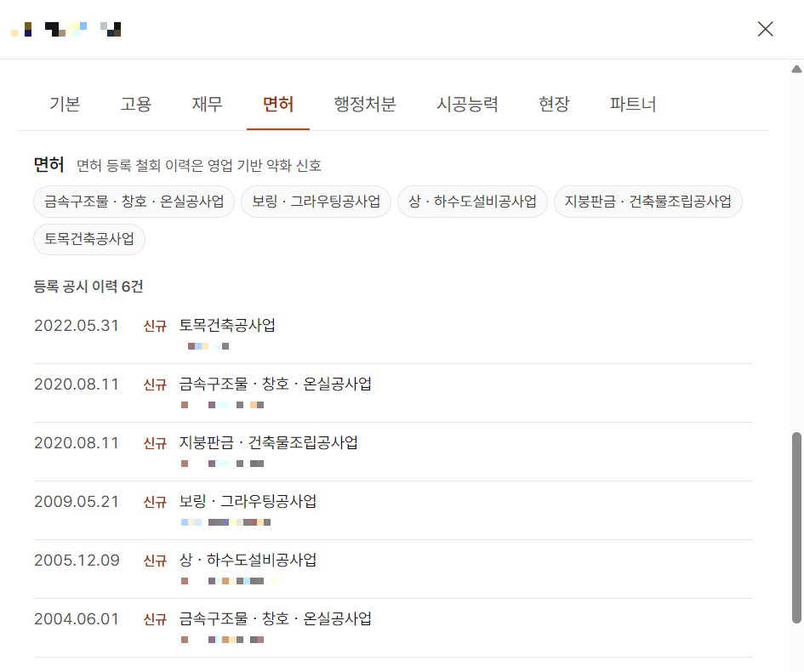This screenshot has height=672, width=804.
Task: Click the blurred company name in the header
Action: [x=66, y=29]
